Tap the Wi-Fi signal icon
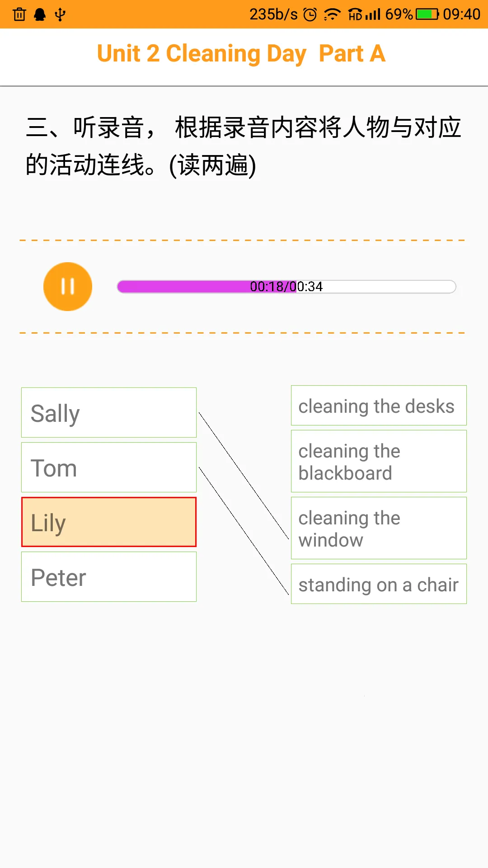This screenshot has height=868, width=488. click(332, 14)
